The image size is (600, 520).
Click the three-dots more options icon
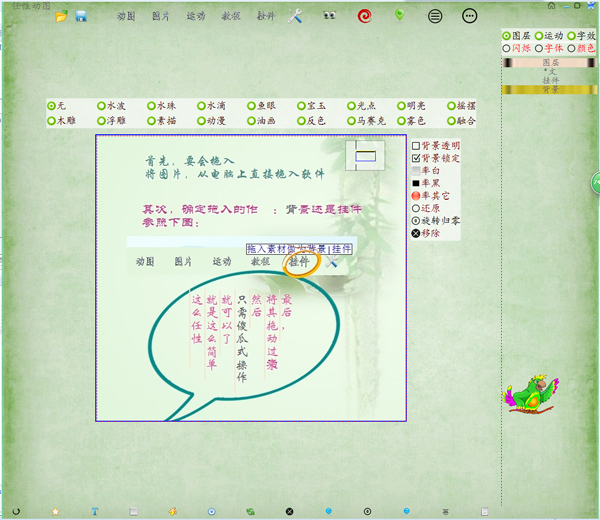(x=469, y=17)
